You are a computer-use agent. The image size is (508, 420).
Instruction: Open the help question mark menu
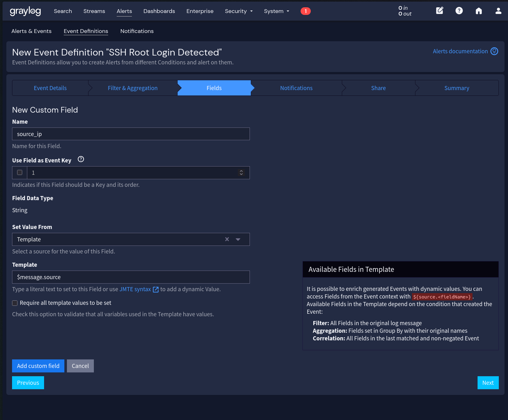coord(459,11)
